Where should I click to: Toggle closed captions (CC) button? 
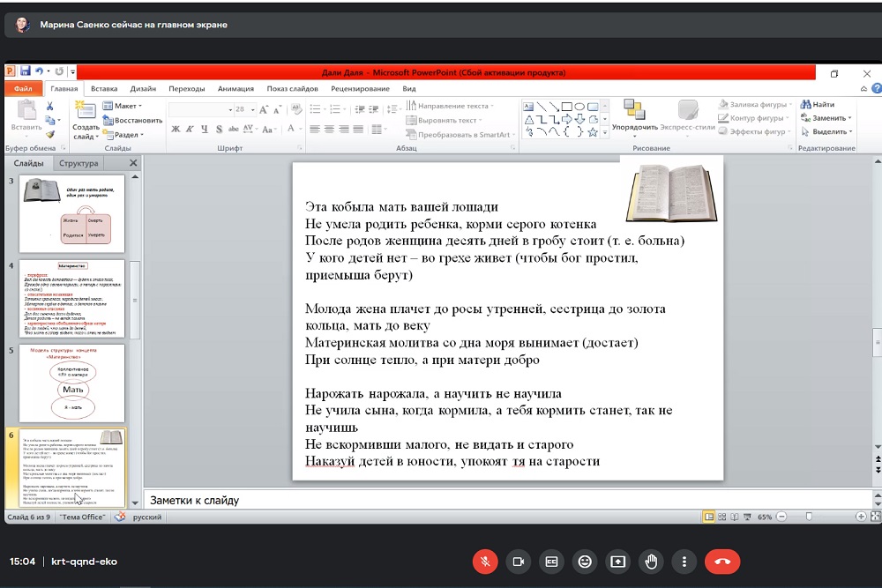pos(551,562)
